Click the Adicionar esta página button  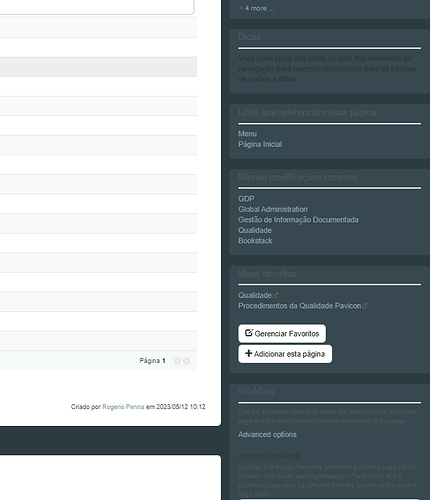[x=285, y=354]
